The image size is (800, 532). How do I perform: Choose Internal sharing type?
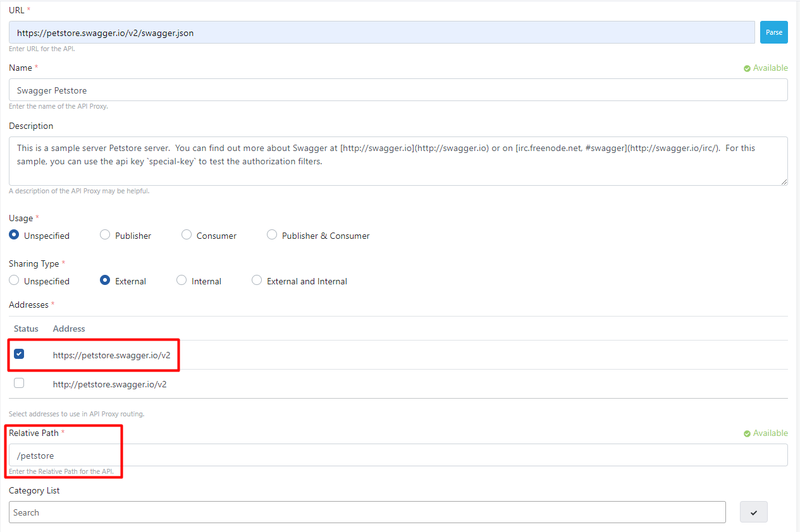pos(182,281)
